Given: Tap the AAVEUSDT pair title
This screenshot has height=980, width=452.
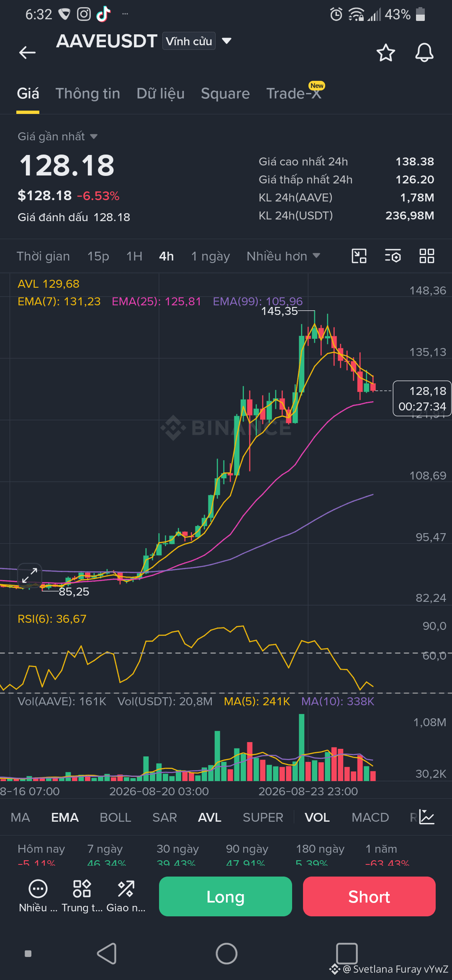Looking at the screenshot, I should click(x=107, y=41).
